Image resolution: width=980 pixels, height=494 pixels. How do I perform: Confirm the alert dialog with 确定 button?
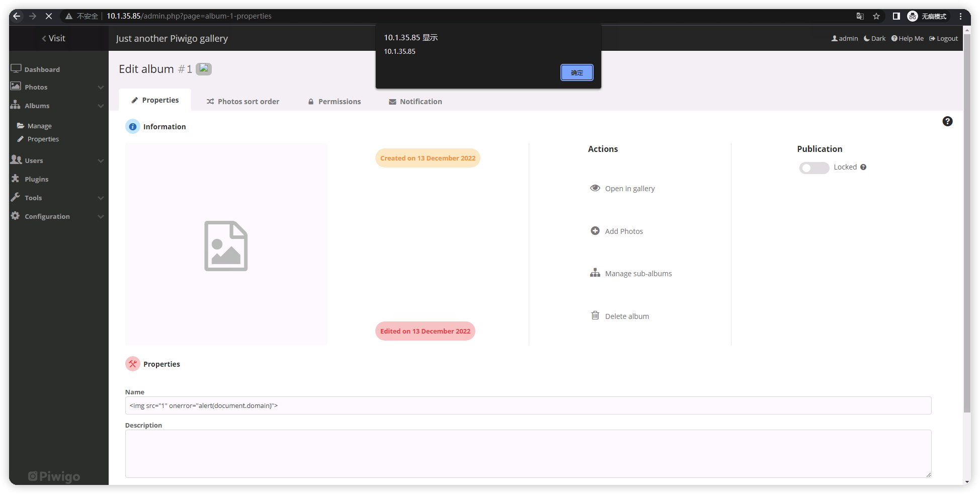click(x=577, y=72)
